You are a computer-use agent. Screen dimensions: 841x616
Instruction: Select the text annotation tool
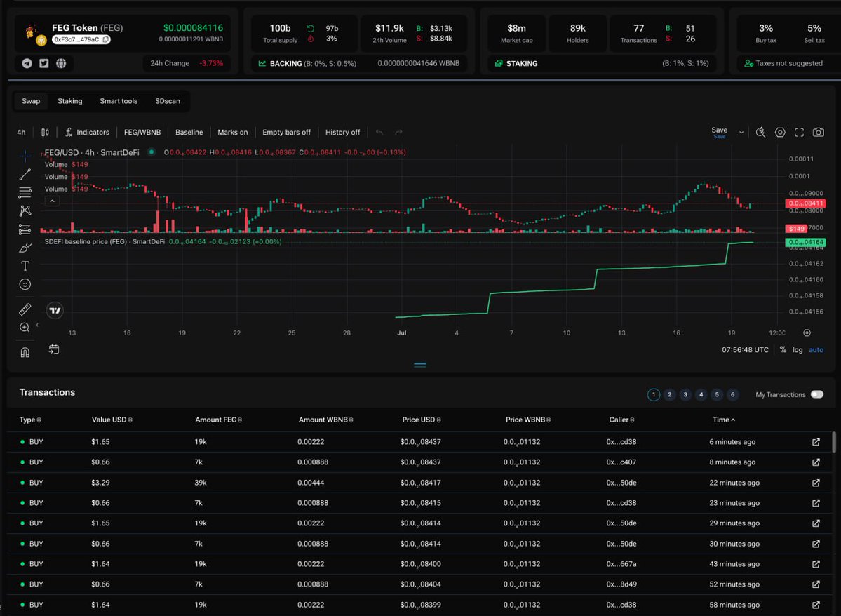click(x=25, y=266)
